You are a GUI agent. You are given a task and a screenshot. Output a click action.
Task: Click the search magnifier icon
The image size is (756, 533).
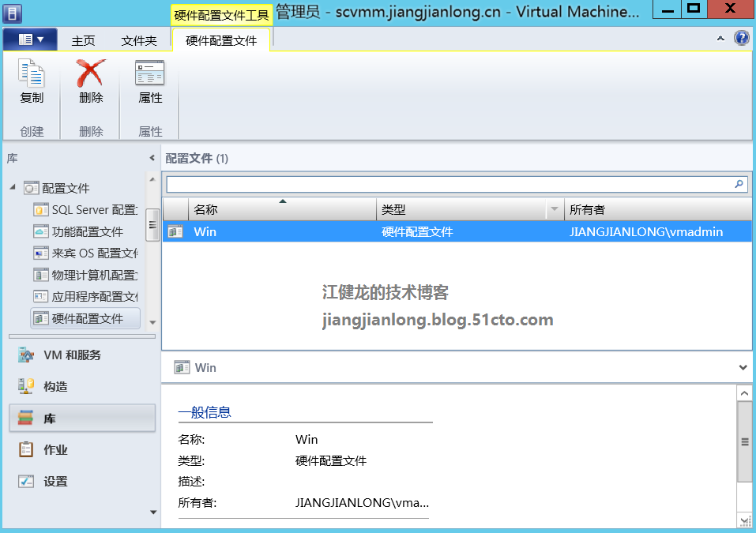tap(739, 184)
